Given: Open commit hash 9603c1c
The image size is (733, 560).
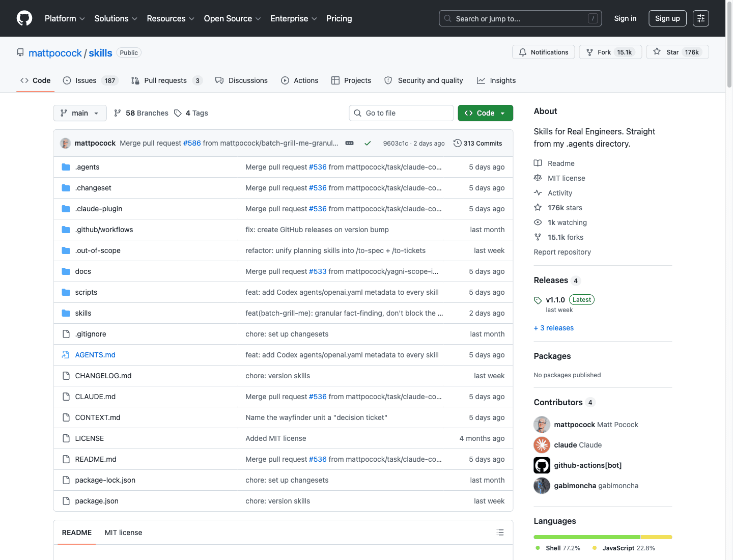Looking at the screenshot, I should click(396, 144).
